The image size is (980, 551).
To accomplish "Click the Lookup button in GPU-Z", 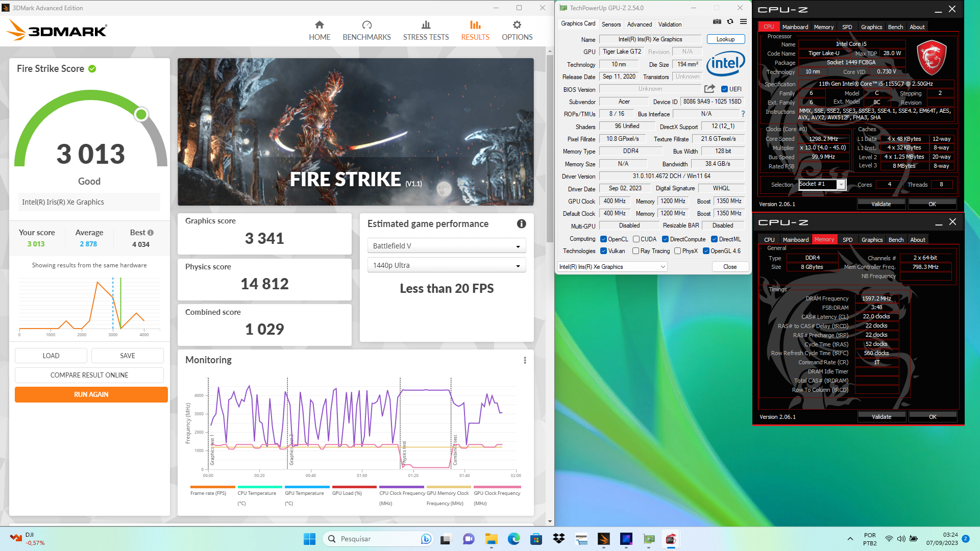I will (725, 39).
